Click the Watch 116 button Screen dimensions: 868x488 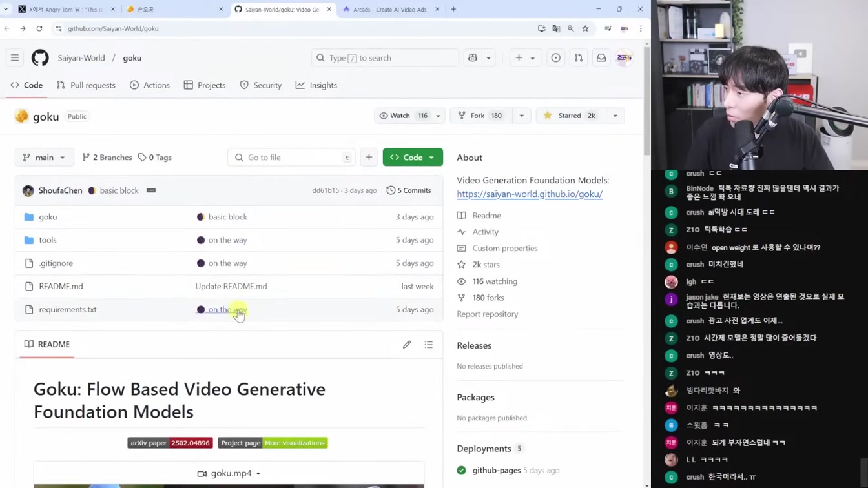coord(403,116)
